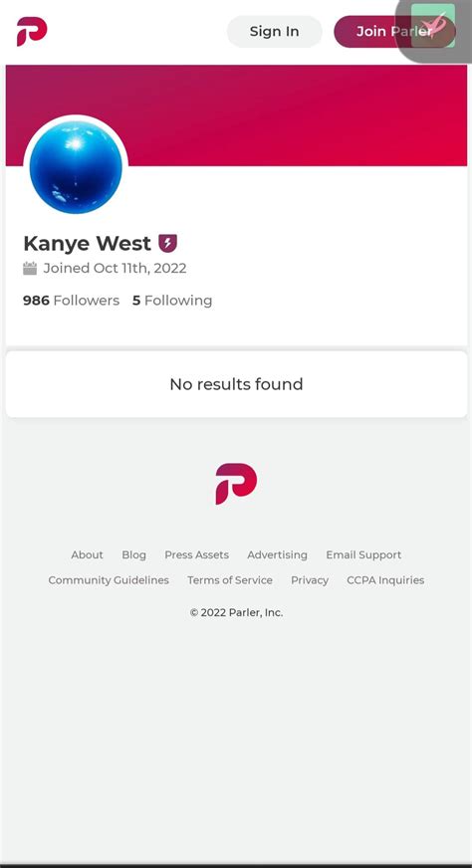Open the Press Assets link
Viewport: 472px width, 868px height.
tap(197, 554)
